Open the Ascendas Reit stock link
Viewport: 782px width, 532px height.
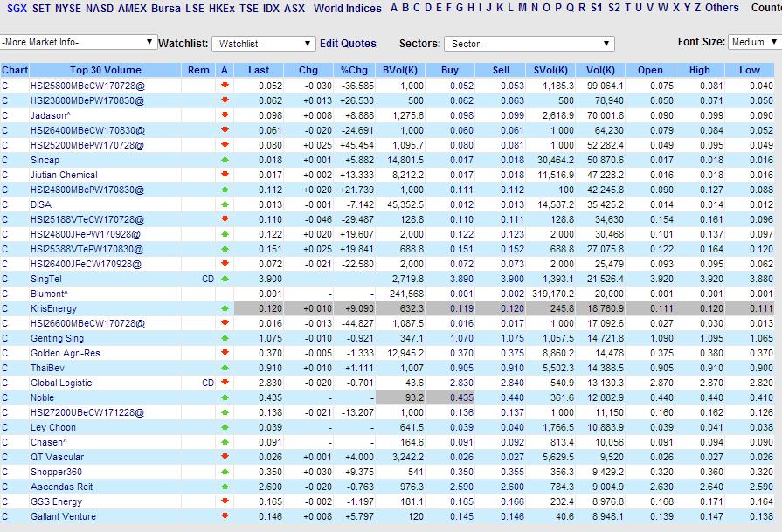(x=61, y=487)
